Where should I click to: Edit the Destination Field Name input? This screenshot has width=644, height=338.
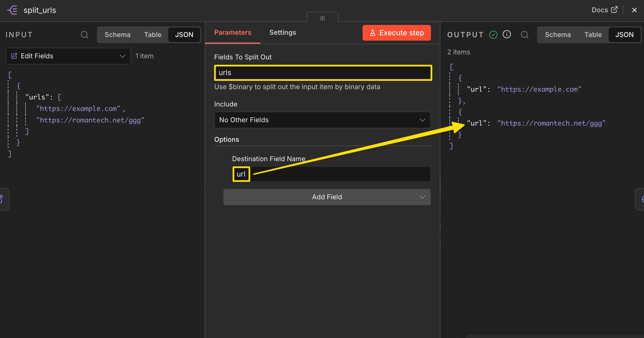[331, 174]
